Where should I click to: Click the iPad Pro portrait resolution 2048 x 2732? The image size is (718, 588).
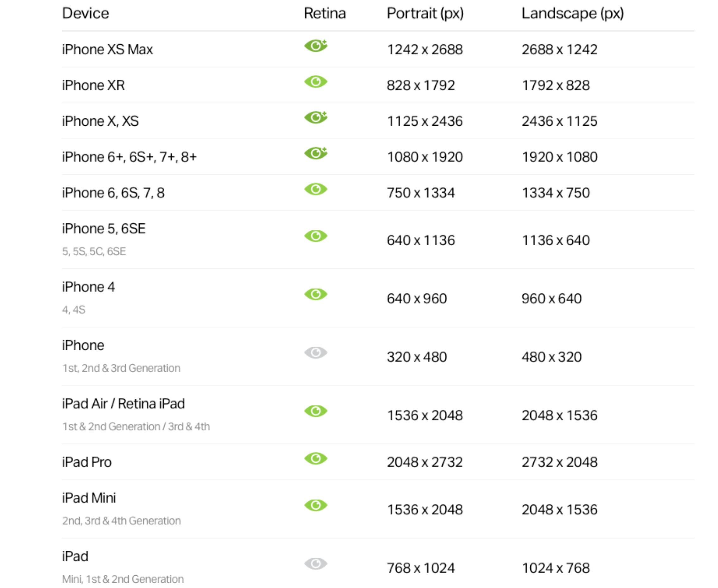[425, 462]
